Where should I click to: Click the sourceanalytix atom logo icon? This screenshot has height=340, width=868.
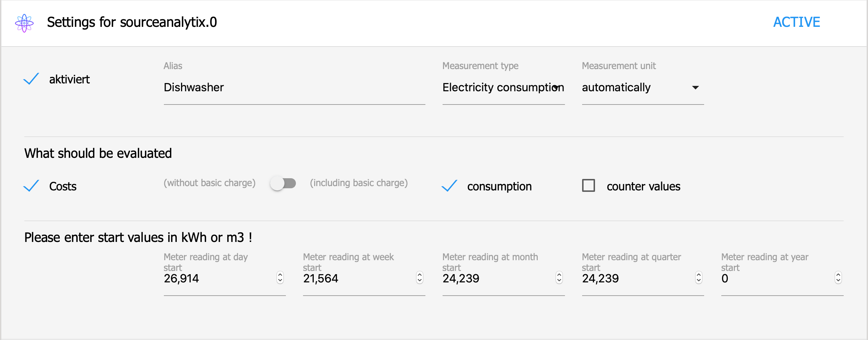pos(24,23)
